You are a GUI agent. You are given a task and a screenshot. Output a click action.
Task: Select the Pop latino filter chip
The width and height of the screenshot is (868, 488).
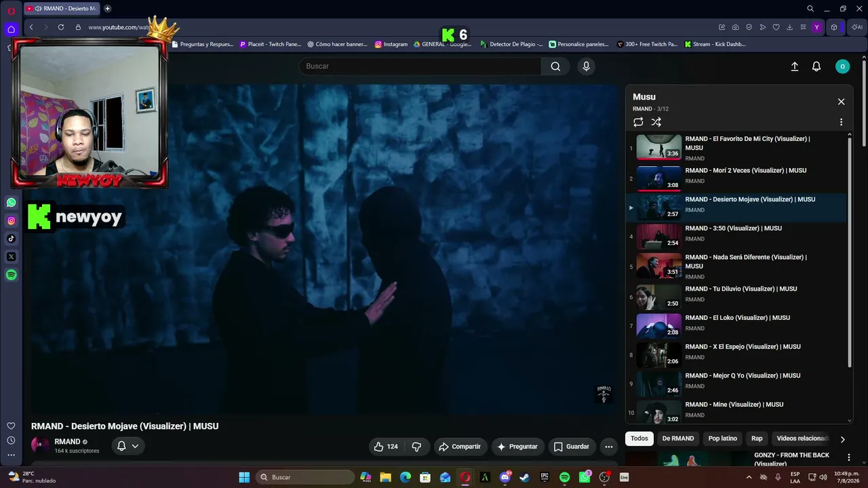tap(723, 439)
